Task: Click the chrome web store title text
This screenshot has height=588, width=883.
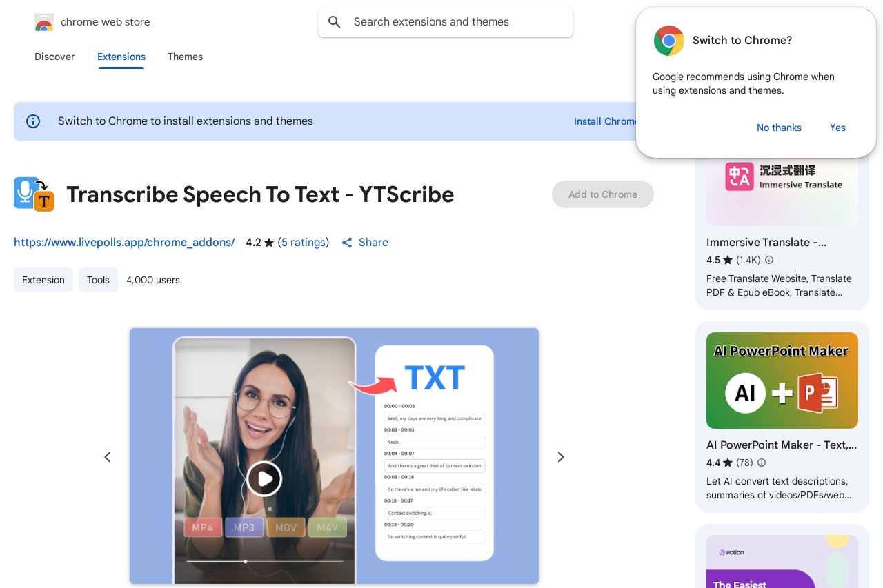Action: tap(106, 22)
